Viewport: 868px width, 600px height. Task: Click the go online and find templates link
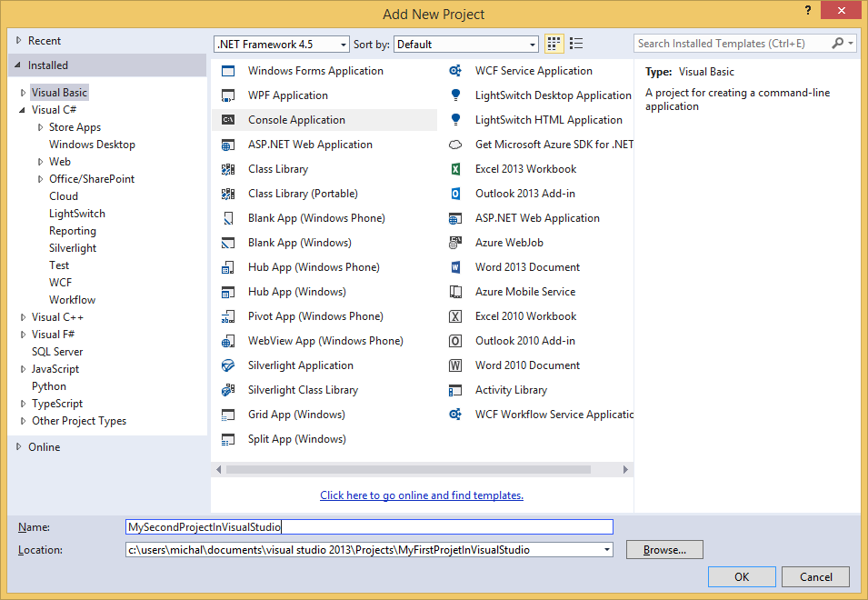tap(421, 495)
